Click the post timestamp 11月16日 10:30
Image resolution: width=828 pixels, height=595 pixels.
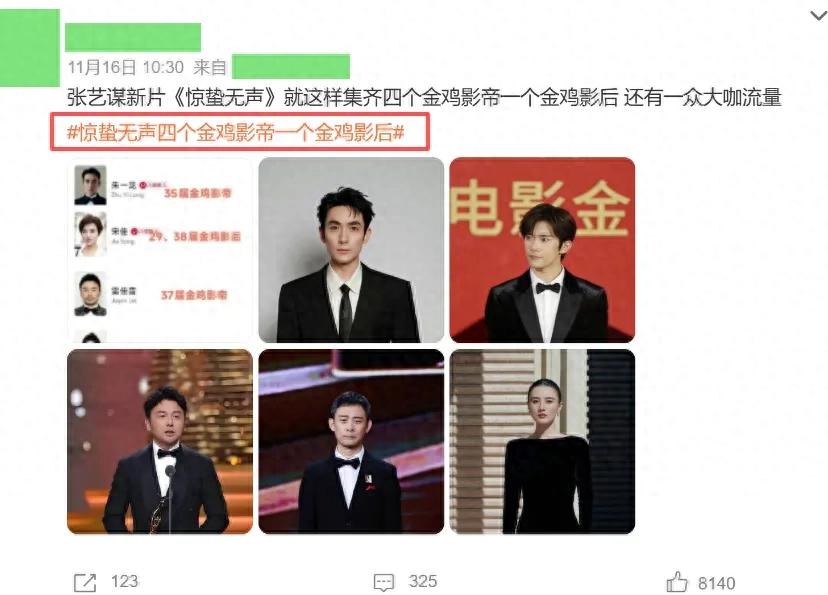pyautogui.click(x=126, y=68)
